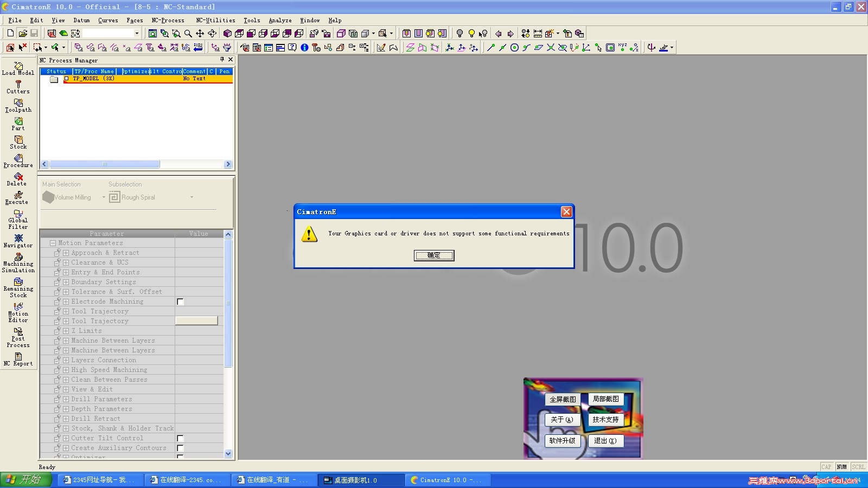Viewport: 868px width, 488px height.
Task: Open the Windows 开始 Start menu
Action: click(x=25, y=480)
